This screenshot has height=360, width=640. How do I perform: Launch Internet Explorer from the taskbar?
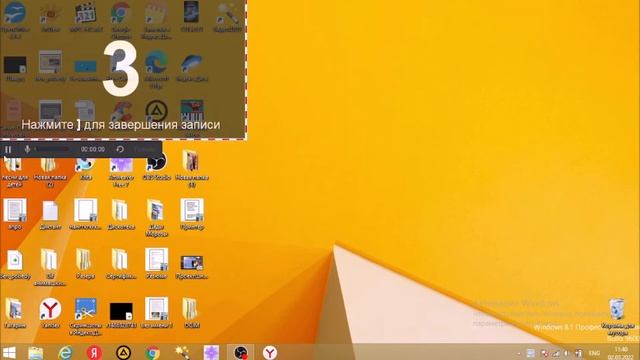tap(65, 353)
